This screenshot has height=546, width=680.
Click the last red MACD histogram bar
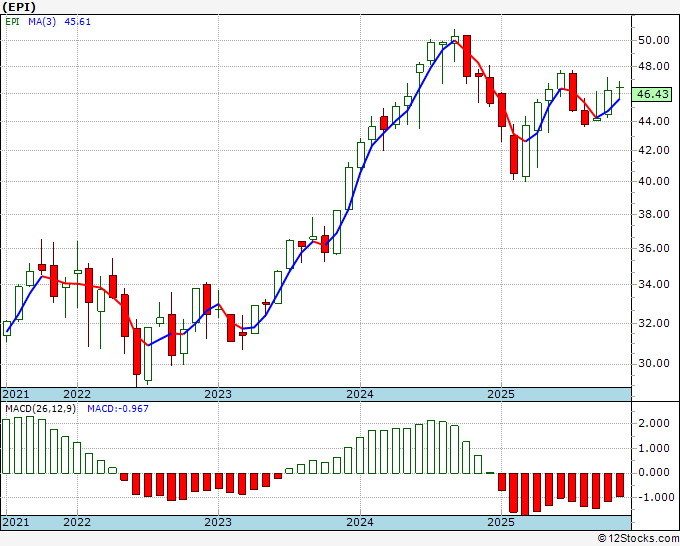pos(620,485)
